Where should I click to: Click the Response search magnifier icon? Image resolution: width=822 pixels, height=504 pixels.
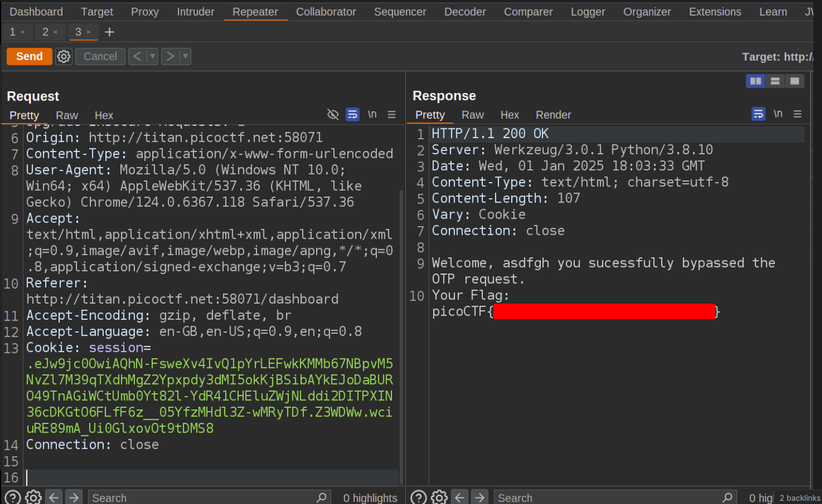click(727, 498)
